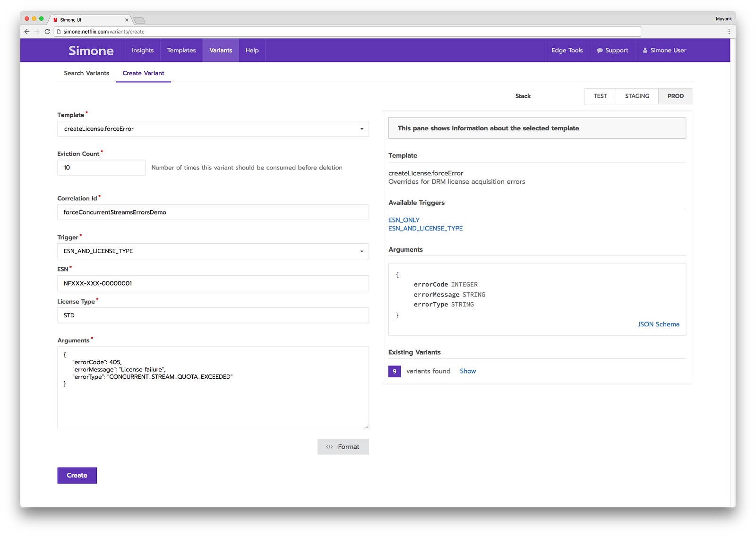
Task: Click the 'errorCode INTEGER' schema line
Action: point(446,285)
